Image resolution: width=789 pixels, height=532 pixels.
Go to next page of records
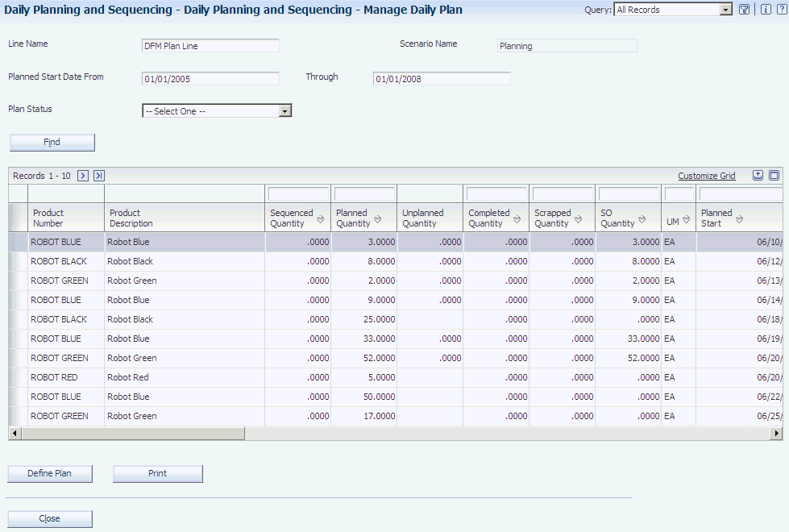(83, 176)
